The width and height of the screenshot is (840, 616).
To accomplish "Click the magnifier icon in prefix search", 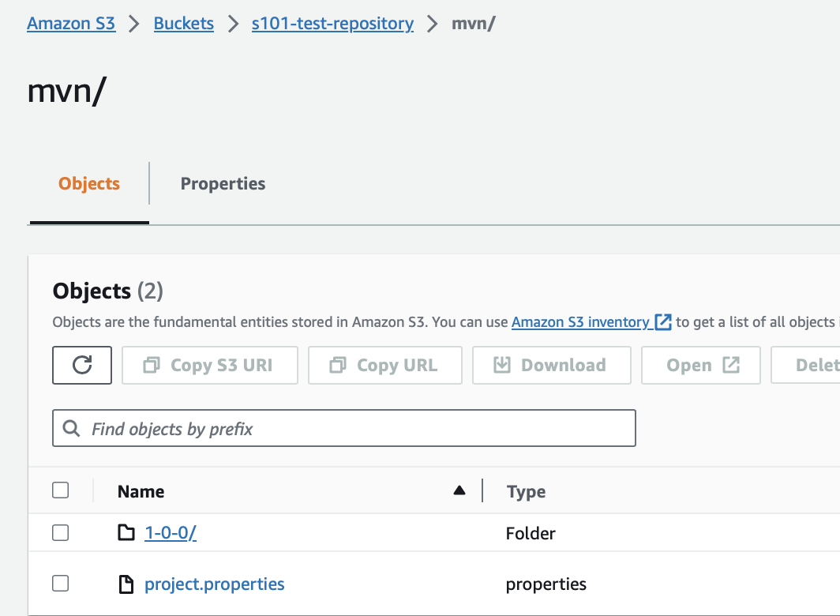I will 71,428.
